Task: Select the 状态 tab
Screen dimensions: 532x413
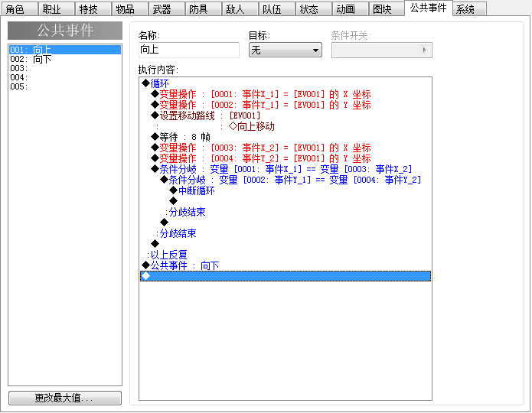Action: click(312, 9)
